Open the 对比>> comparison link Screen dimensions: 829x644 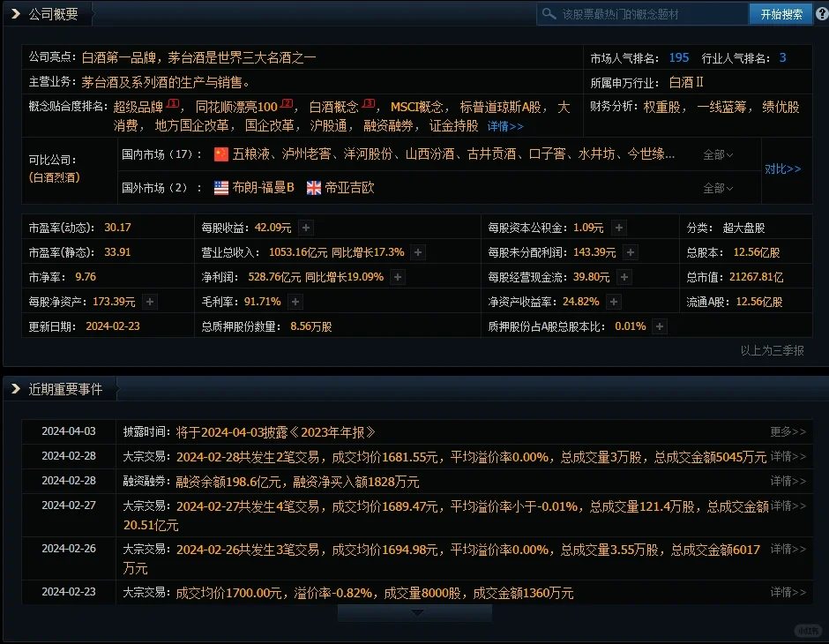coord(783,168)
